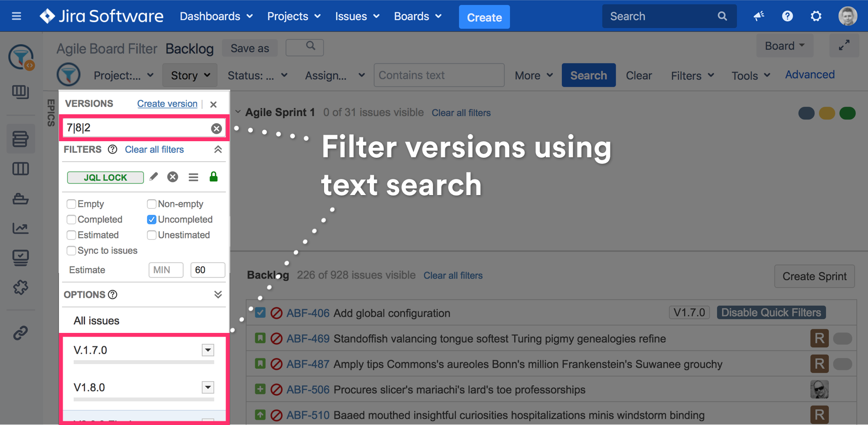The image size is (868, 425).
Task: Open the Boards menu in navigation bar
Action: (417, 17)
